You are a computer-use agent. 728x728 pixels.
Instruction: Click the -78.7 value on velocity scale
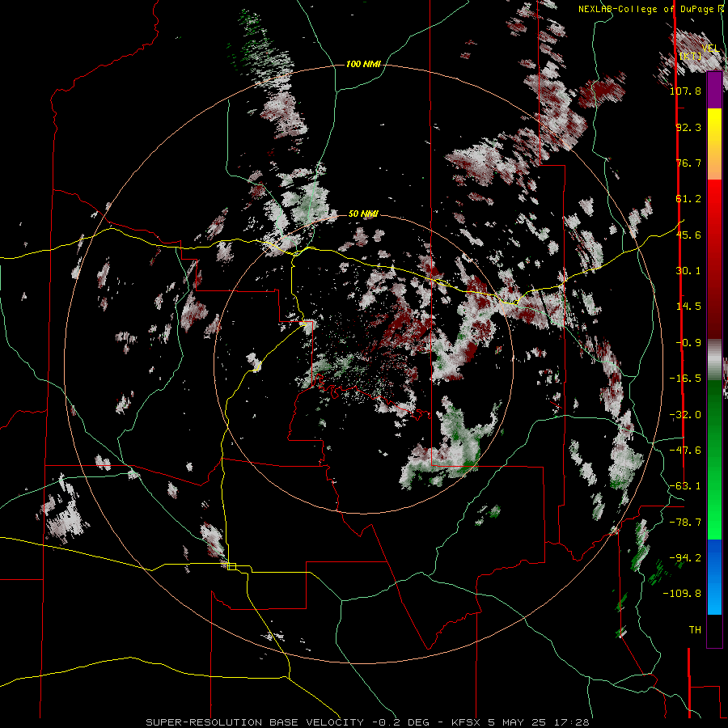(685, 523)
